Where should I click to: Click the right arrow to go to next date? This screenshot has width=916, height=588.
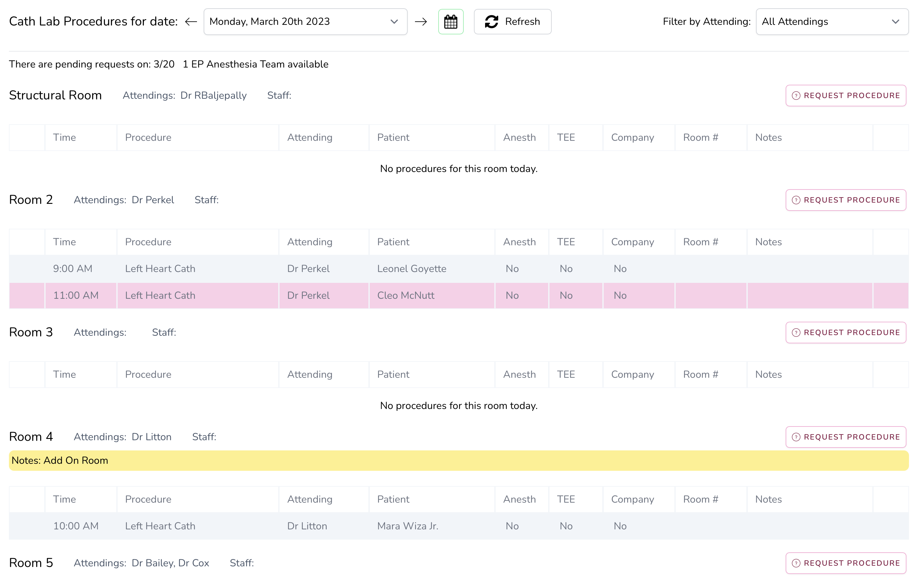coord(421,22)
